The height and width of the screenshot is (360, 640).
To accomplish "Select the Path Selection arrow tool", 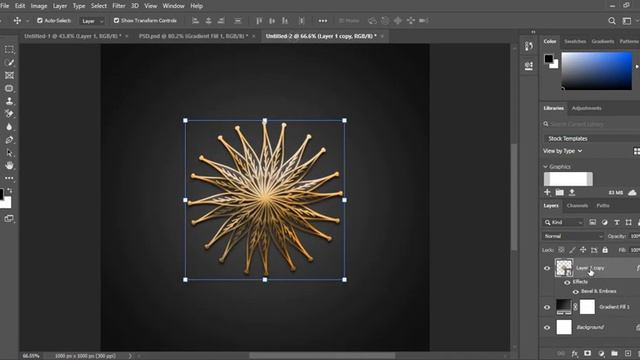I will 9,153.
